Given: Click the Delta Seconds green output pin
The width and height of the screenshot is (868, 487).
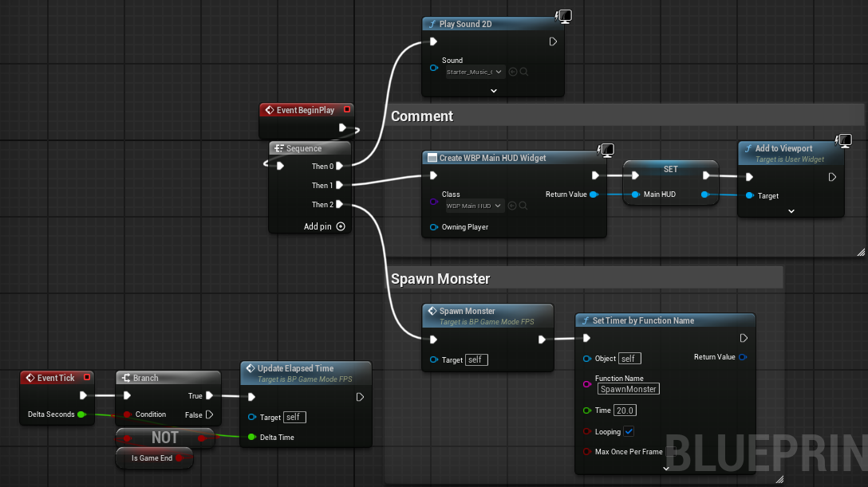Looking at the screenshot, I should point(81,414).
